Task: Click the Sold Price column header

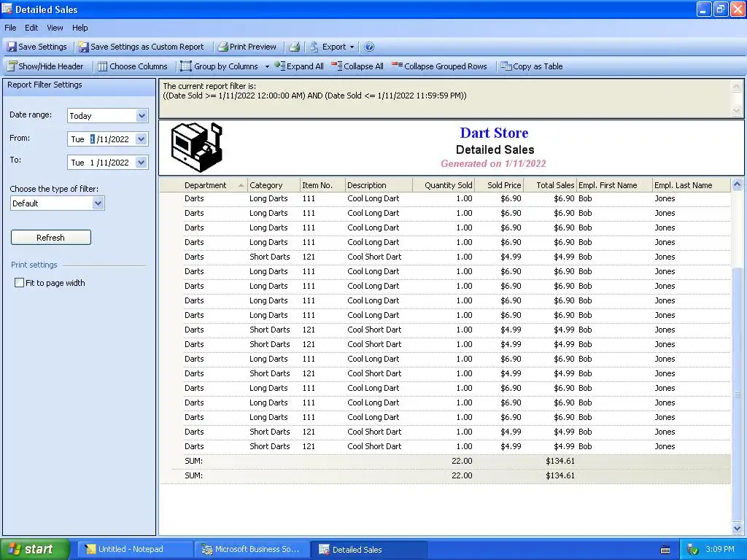Action: pyautogui.click(x=499, y=185)
